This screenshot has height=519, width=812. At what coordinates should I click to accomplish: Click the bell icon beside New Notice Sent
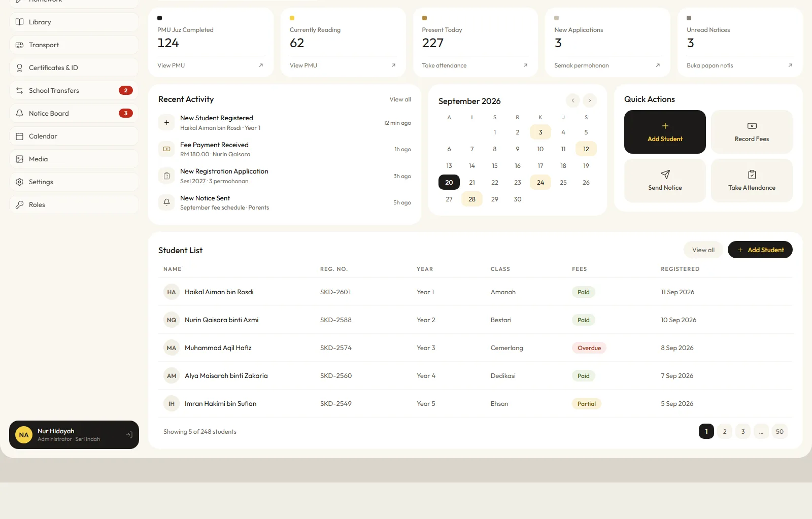coord(166,202)
